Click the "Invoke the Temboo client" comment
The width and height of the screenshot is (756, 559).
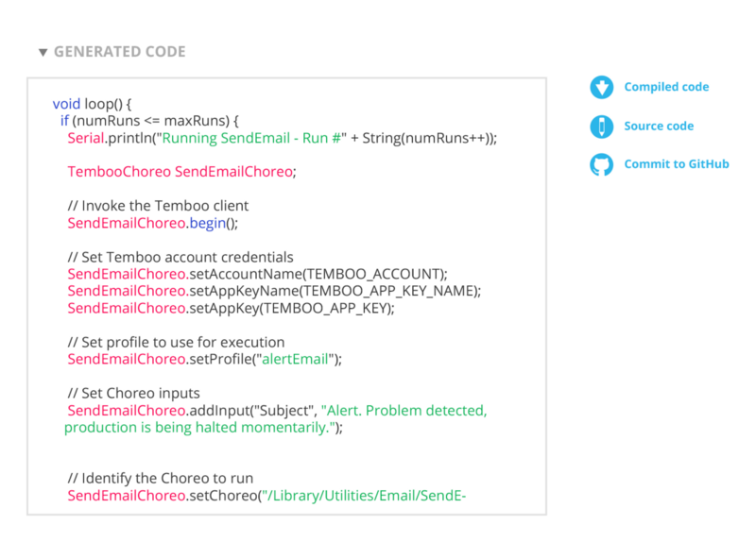click(x=158, y=206)
